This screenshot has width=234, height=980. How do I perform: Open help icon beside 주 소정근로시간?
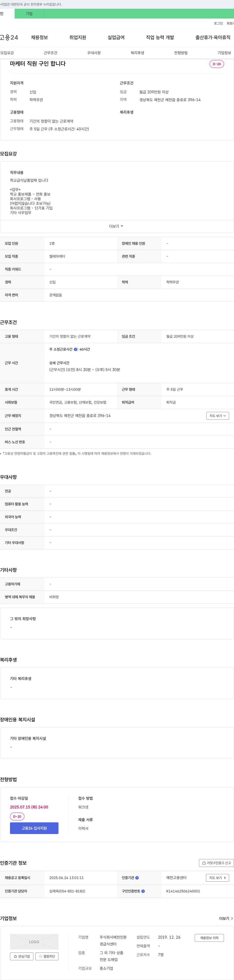pyautogui.click(x=76, y=349)
